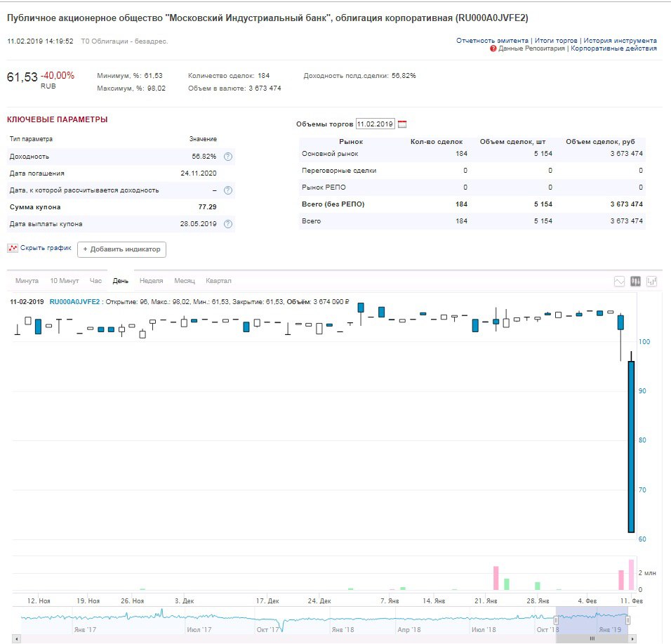Select the День interval tab
The image size is (671, 644).
(121, 281)
